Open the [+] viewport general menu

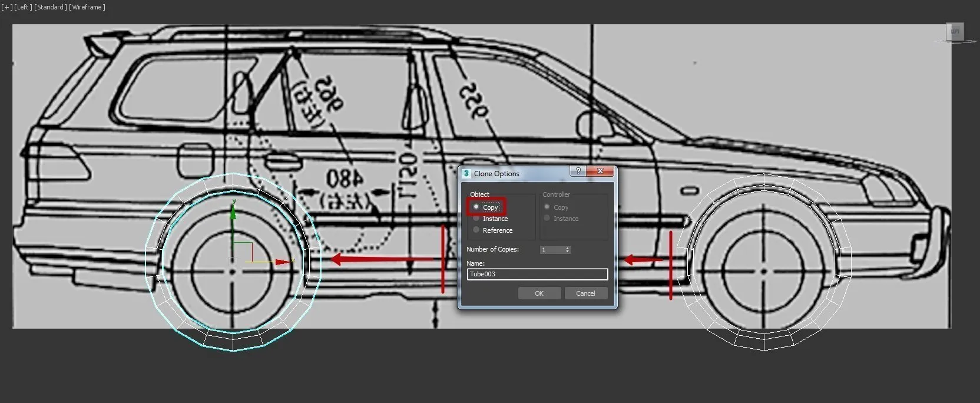6,7
